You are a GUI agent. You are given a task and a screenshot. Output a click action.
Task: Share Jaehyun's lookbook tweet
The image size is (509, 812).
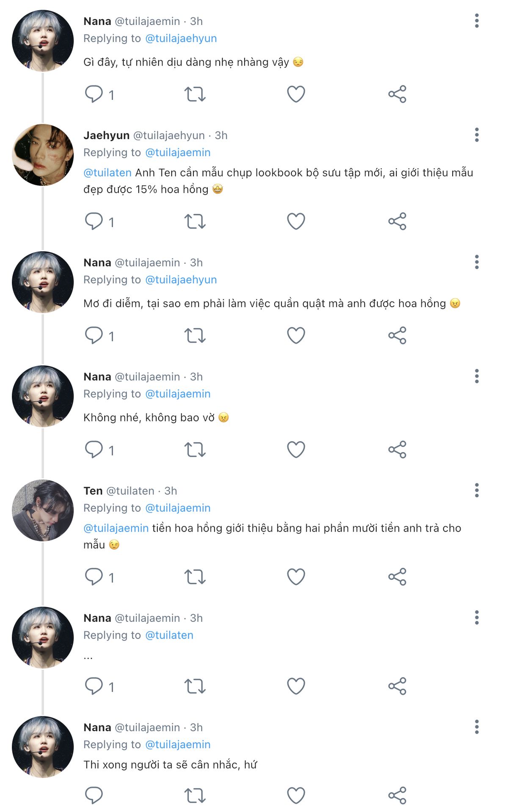point(397,221)
